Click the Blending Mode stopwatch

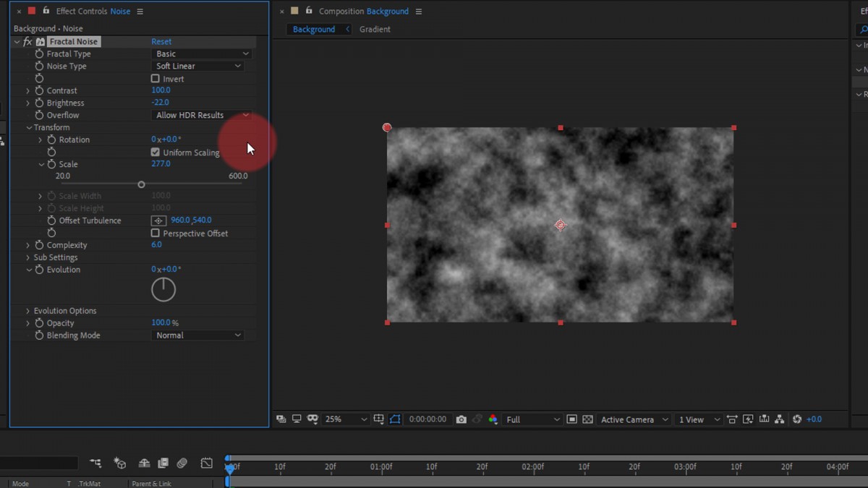point(39,335)
